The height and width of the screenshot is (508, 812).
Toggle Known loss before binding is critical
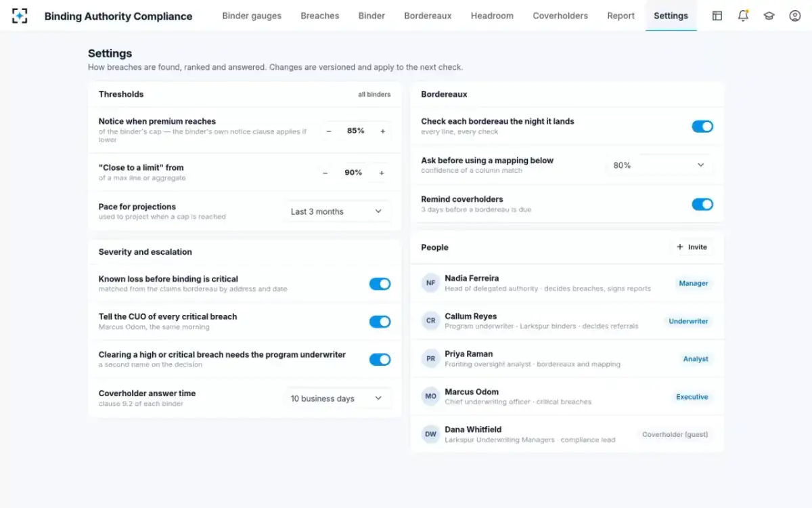(380, 284)
